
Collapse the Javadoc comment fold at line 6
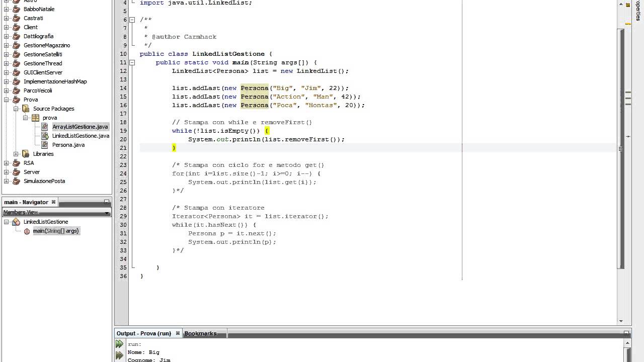[x=132, y=20]
